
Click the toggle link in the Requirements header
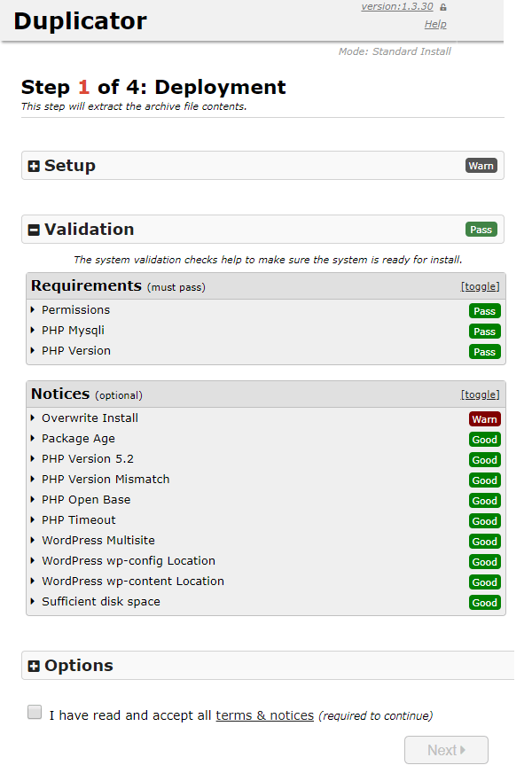[x=480, y=285]
